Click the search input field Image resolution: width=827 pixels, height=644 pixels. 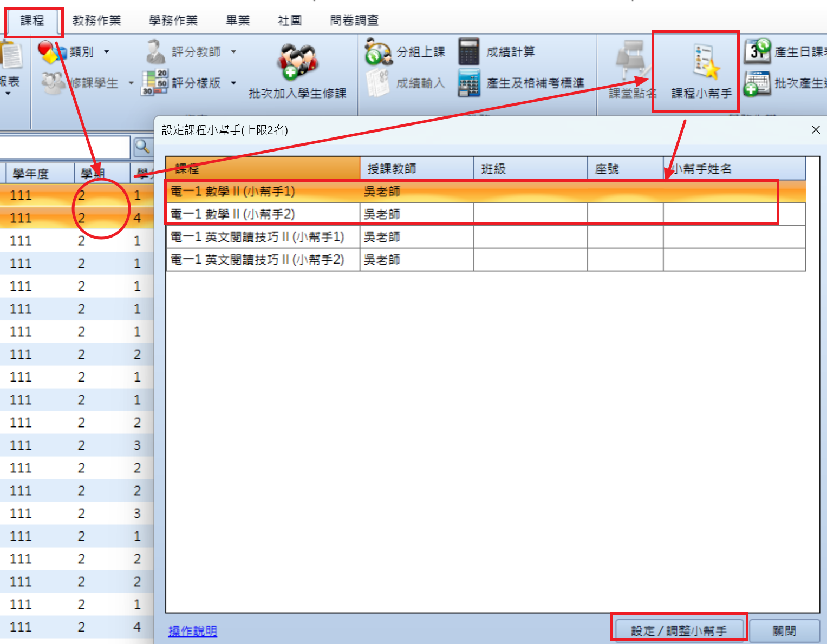(65, 147)
